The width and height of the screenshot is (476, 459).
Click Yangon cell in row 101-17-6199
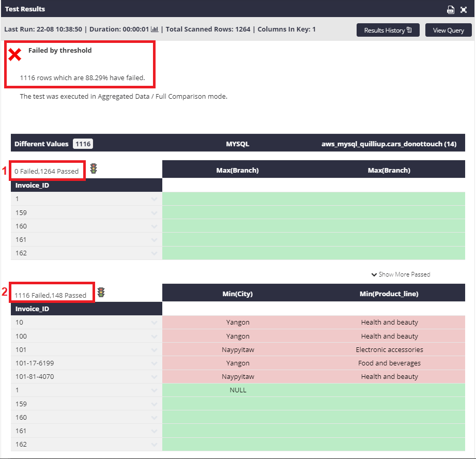(x=238, y=363)
